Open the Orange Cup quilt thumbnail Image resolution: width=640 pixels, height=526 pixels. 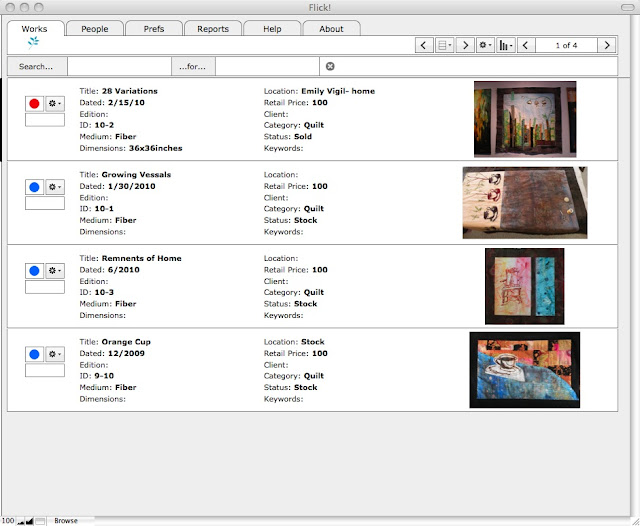pyautogui.click(x=524, y=370)
